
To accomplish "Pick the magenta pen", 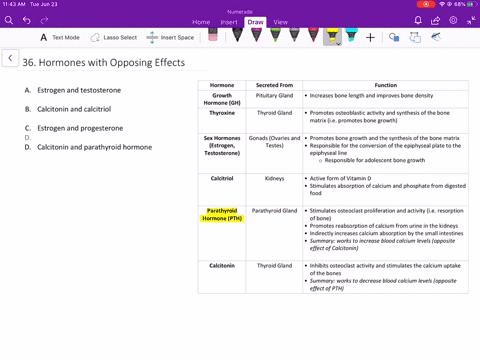I will click(x=256, y=35).
